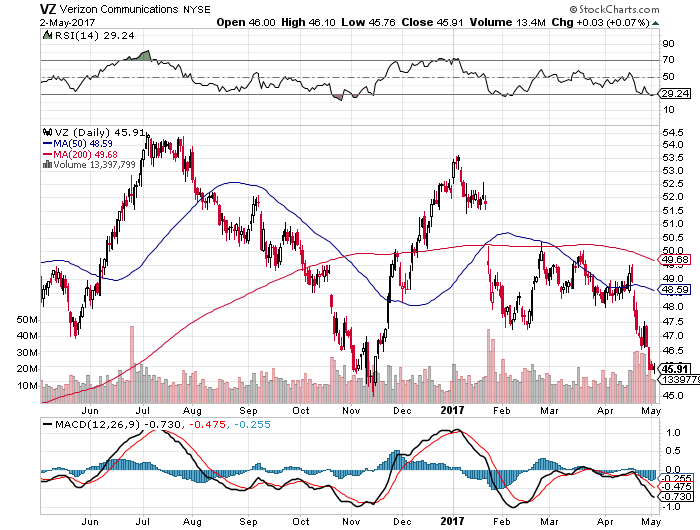Click the MA(200) 49.68 legend text
Screen dimensions: 700x530
(86, 154)
